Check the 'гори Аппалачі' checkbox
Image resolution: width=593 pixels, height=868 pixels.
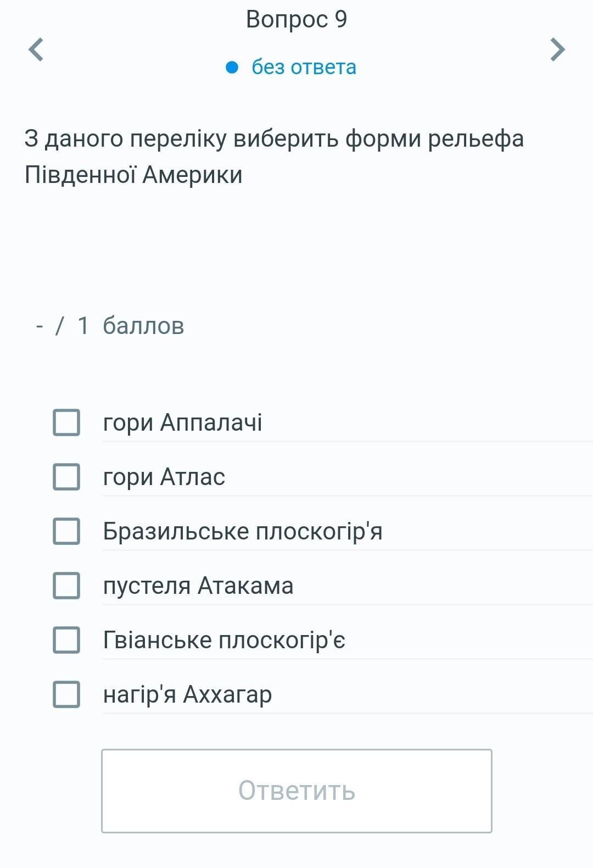tap(66, 422)
